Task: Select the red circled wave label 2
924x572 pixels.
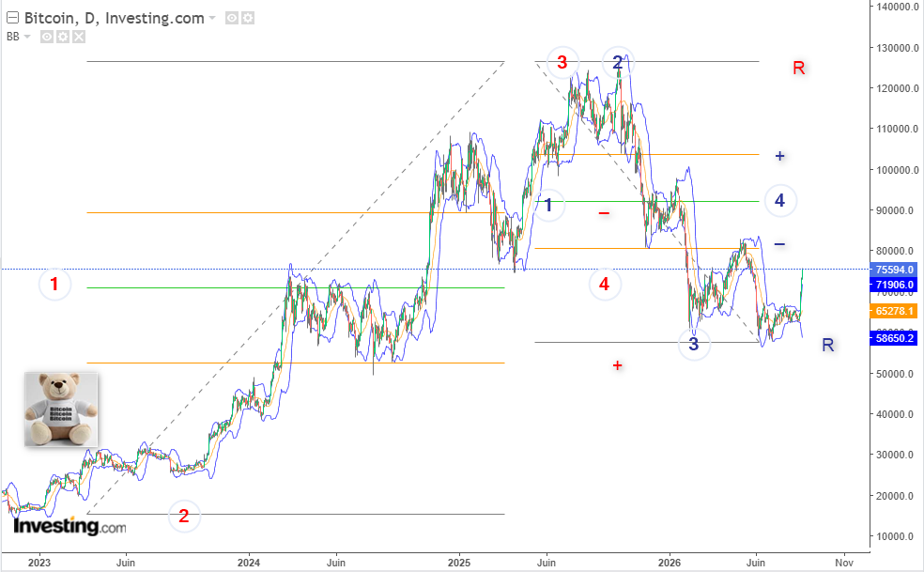Action: [184, 516]
